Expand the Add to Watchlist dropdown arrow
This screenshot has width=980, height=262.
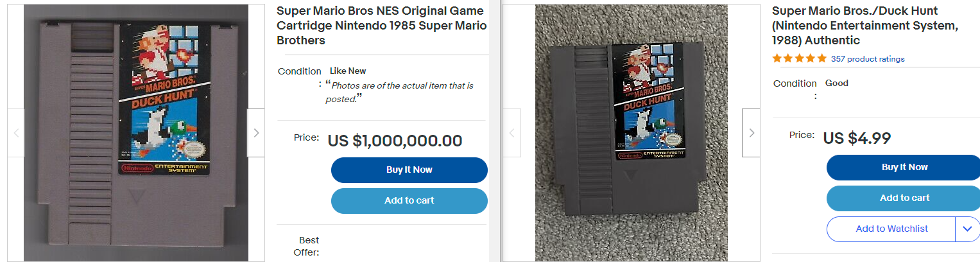click(x=967, y=229)
